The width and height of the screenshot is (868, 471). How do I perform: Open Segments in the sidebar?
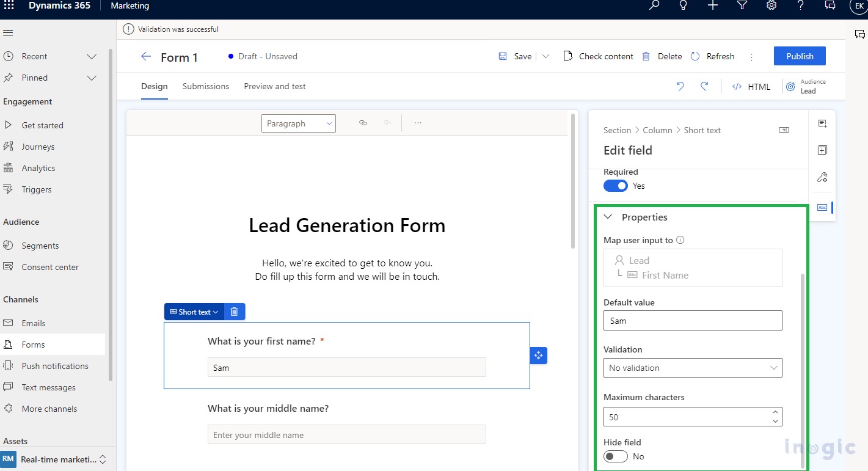point(40,246)
